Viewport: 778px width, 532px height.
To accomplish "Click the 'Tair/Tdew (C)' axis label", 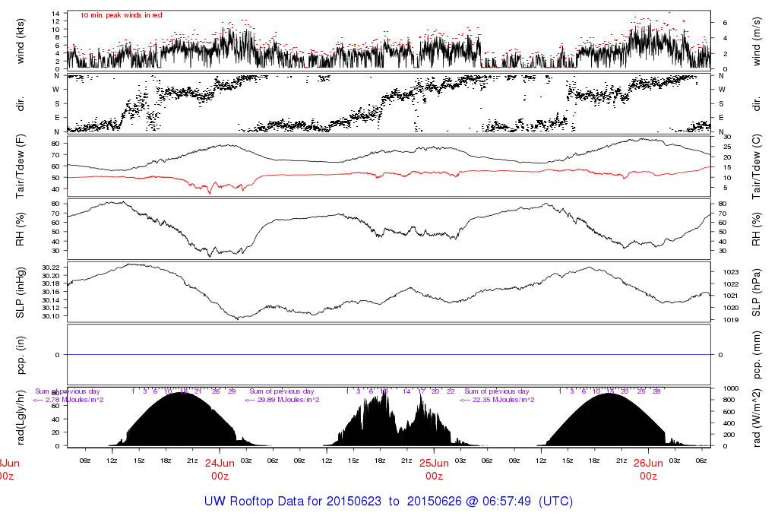I will pos(756,166).
